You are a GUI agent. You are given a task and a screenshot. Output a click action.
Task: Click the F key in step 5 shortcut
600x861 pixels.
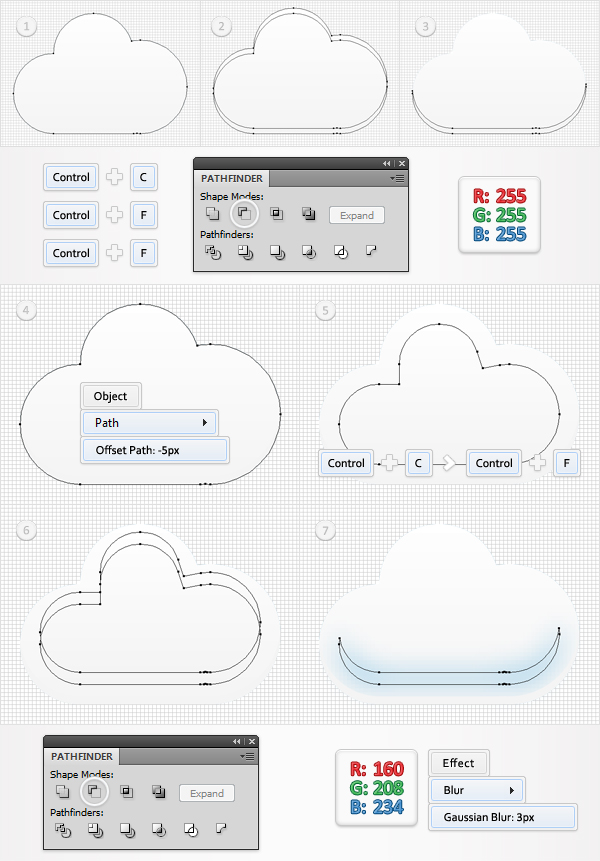(567, 463)
